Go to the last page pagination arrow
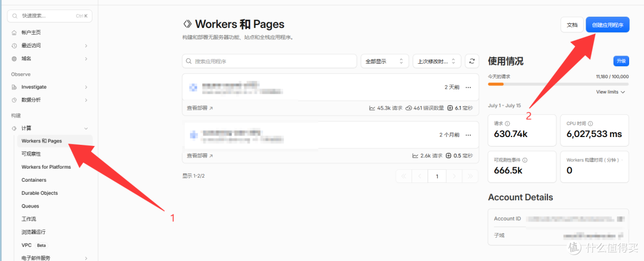The height and width of the screenshot is (261, 644). coord(470,176)
